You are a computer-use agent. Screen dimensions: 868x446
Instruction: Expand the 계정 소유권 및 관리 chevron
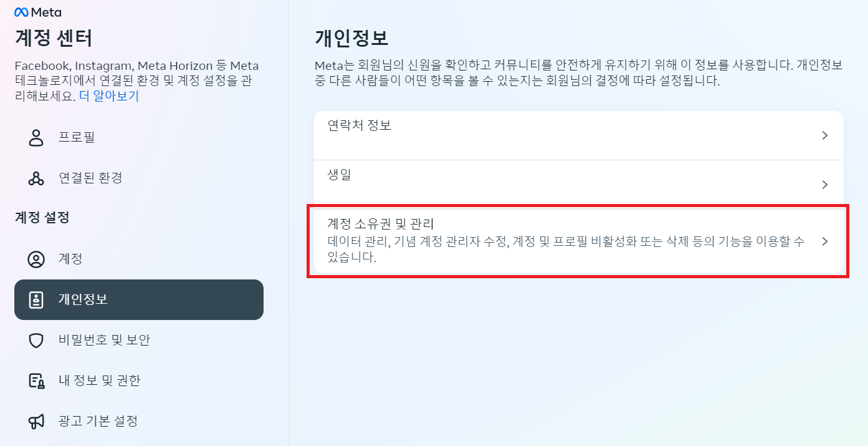coord(825,241)
